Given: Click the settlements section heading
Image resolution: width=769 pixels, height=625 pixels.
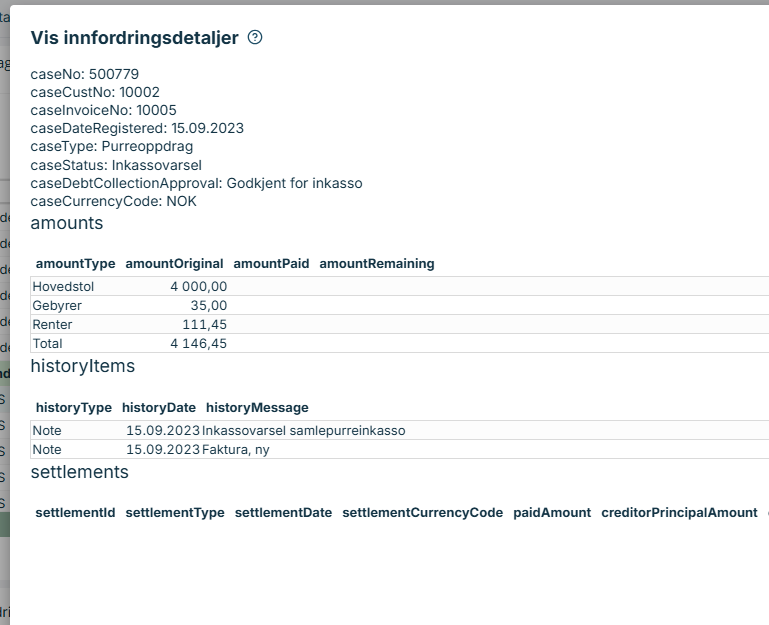Looking at the screenshot, I should tap(79, 472).
